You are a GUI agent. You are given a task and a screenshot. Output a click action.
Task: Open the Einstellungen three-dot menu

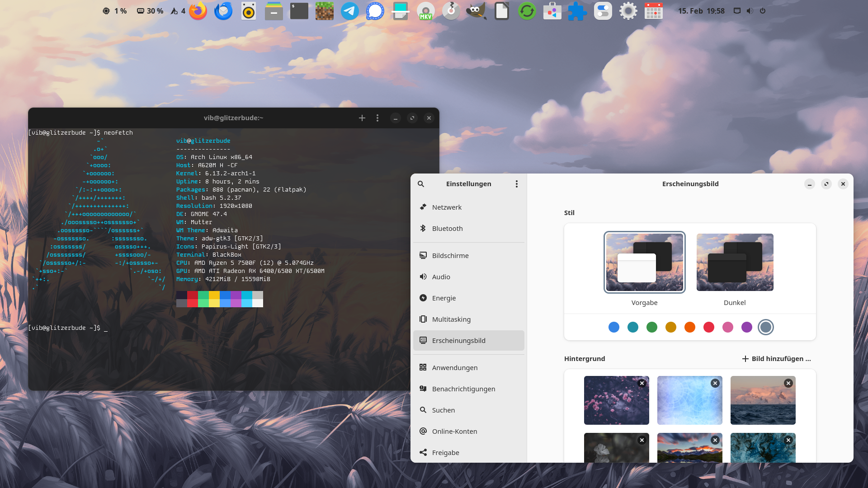516,184
